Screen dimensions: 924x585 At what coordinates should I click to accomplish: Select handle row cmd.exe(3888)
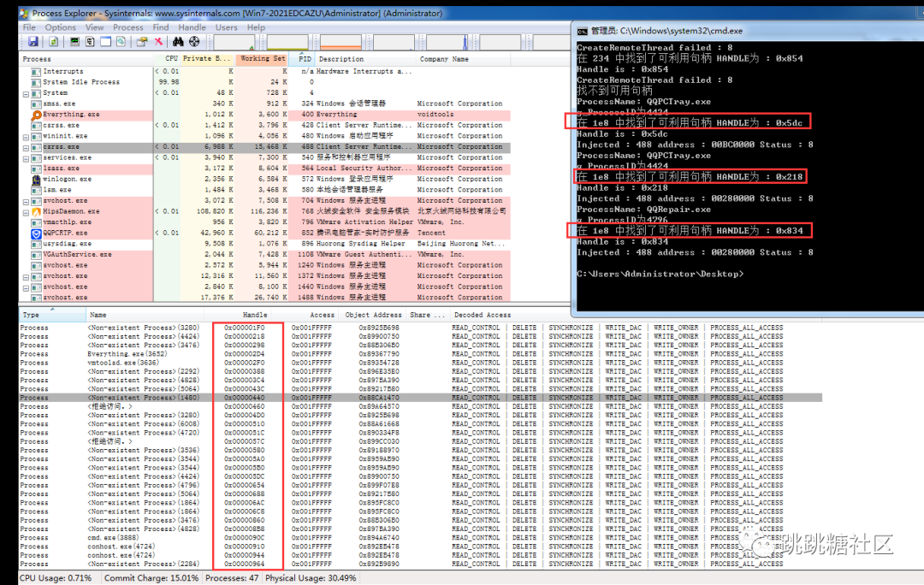tap(421, 538)
